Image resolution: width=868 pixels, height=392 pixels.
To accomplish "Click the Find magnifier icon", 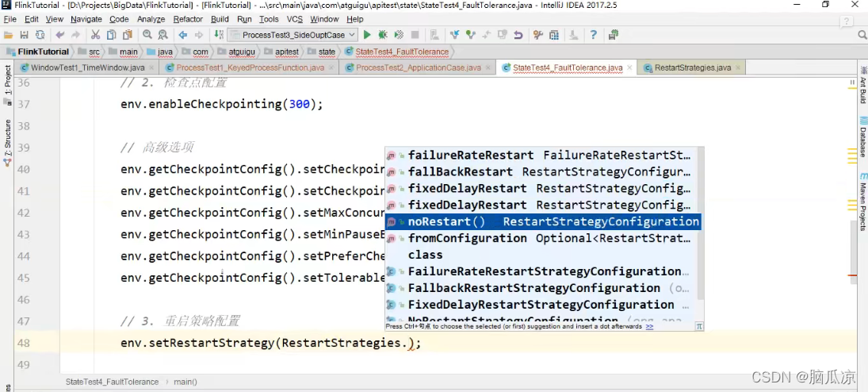I will [x=147, y=35].
